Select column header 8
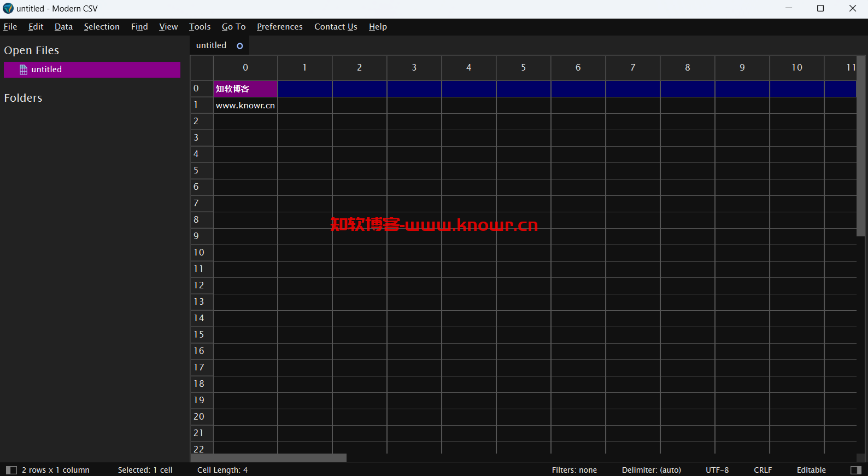Screen dimensions: 868x476 (x=688, y=67)
